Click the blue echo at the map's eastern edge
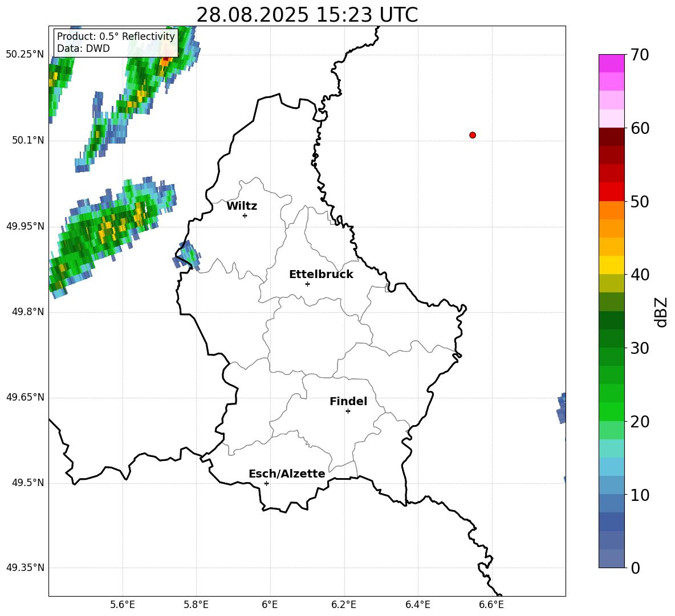The image size is (675, 616). click(x=562, y=408)
